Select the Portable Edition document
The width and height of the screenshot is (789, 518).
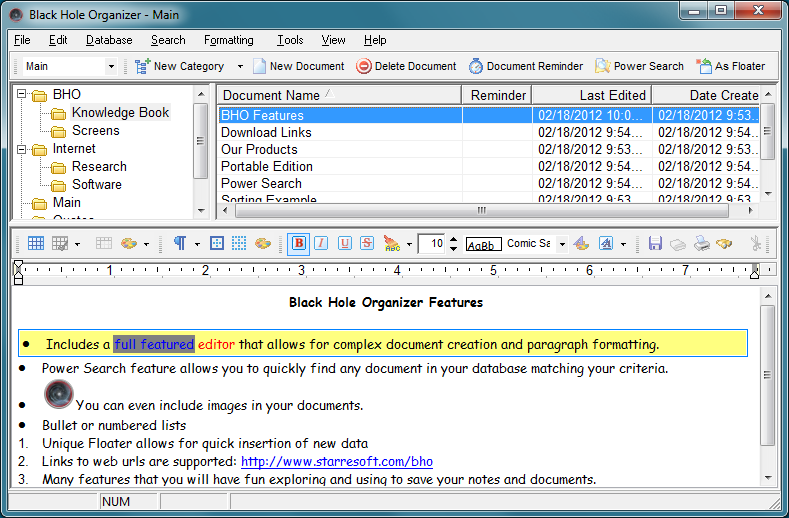267,167
